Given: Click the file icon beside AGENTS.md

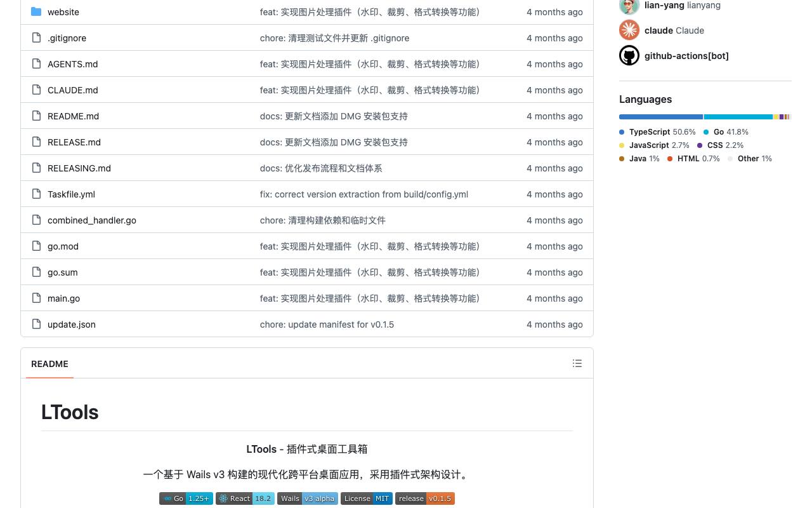Looking at the screenshot, I should tap(36, 64).
